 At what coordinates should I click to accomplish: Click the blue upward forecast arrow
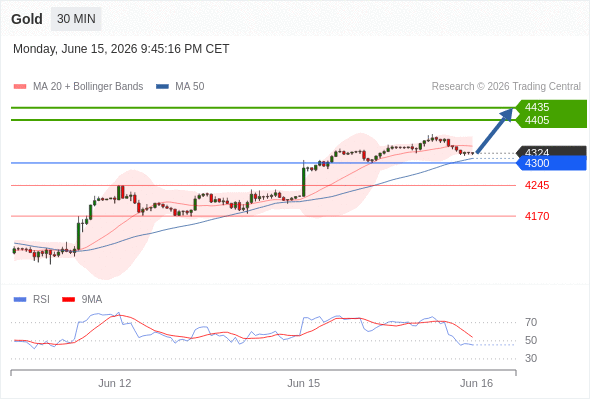pos(495,130)
